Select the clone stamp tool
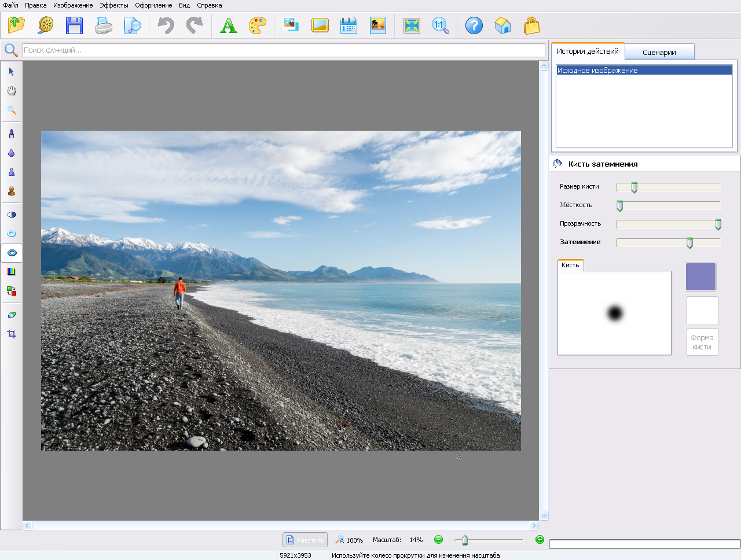The width and height of the screenshot is (741, 560). pos(12,191)
